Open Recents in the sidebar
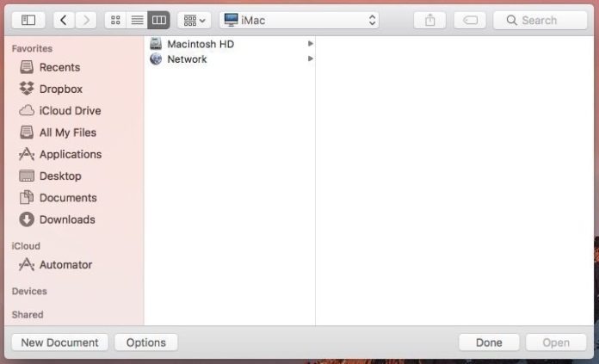Screen dimensions: 599x364 pyautogui.click(x=60, y=67)
